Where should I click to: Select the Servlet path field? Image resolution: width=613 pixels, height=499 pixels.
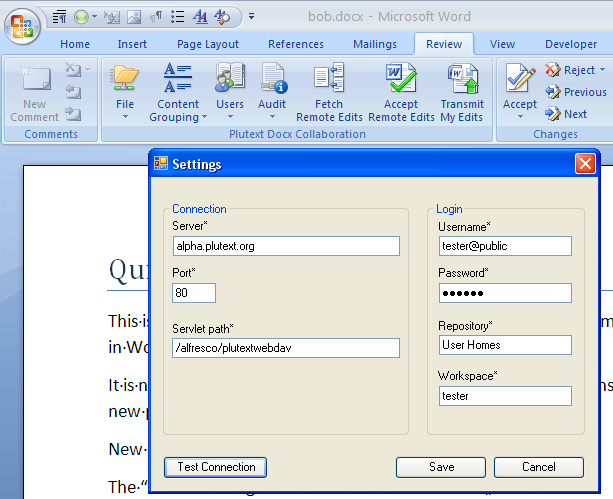click(285, 348)
